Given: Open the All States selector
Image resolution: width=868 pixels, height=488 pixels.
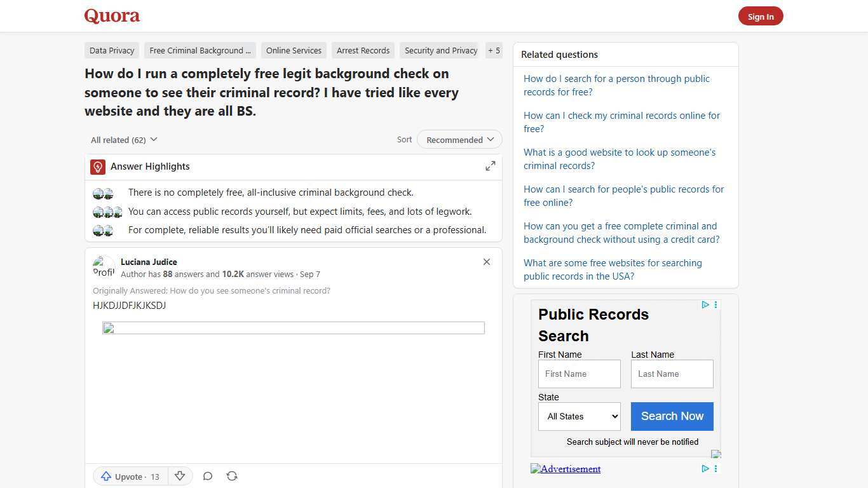Looking at the screenshot, I should (x=579, y=416).
